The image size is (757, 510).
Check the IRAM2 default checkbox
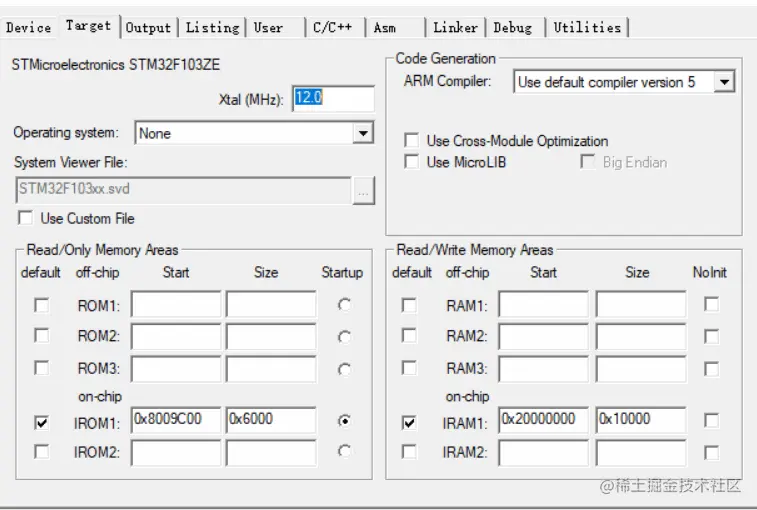[409, 452]
